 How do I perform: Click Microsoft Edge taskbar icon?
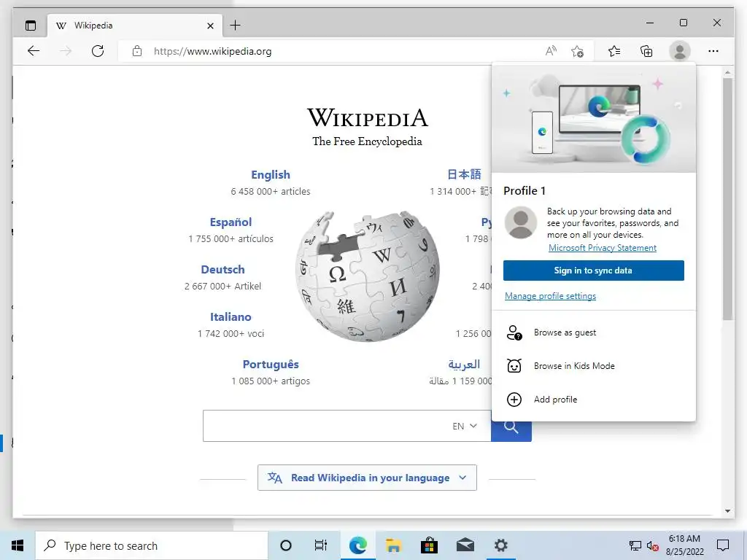point(357,545)
